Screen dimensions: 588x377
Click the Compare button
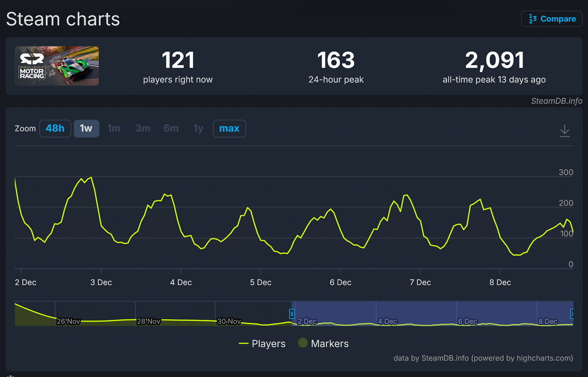[552, 19]
